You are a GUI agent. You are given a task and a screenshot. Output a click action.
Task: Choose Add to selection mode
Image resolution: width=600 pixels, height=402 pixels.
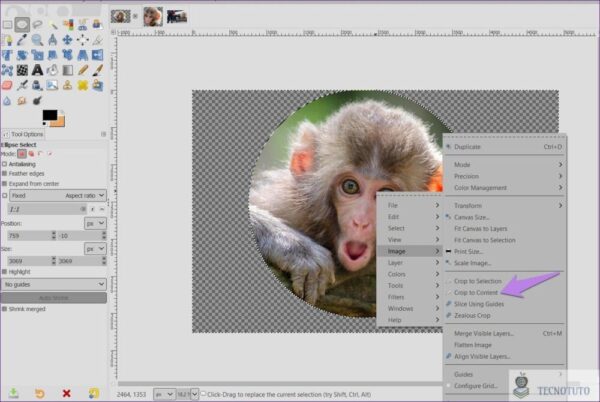point(31,154)
